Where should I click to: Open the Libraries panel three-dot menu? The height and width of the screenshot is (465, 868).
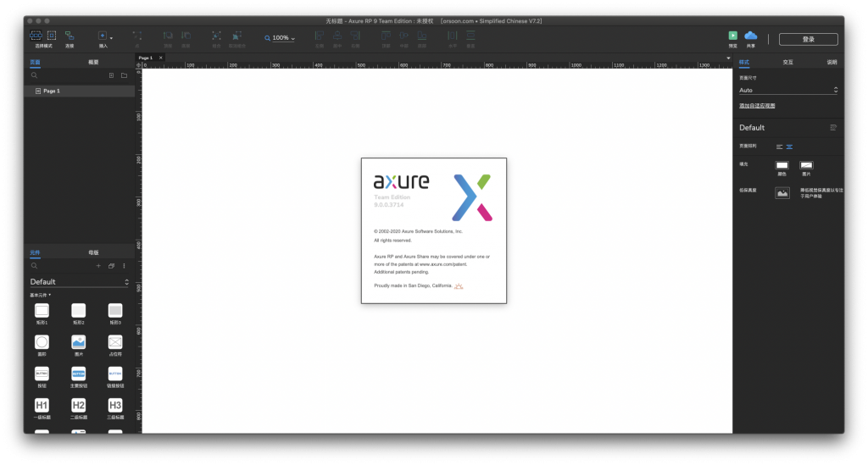pos(124,266)
